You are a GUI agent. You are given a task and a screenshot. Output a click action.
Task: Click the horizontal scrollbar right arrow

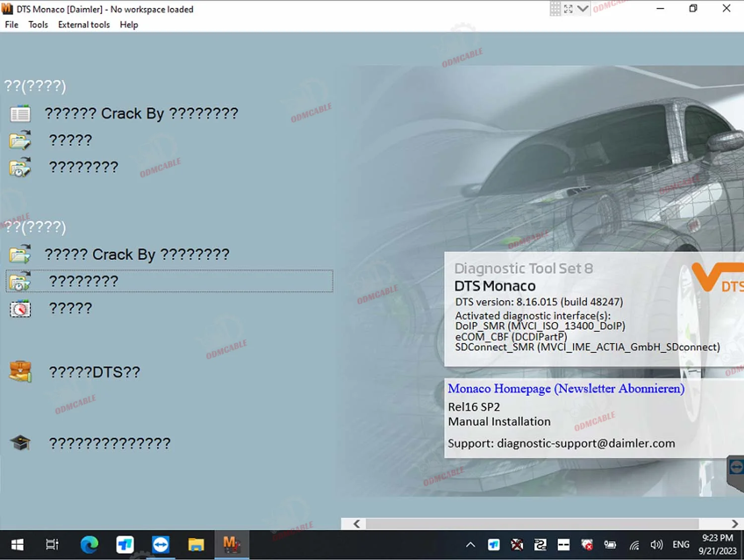pyautogui.click(x=735, y=524)
